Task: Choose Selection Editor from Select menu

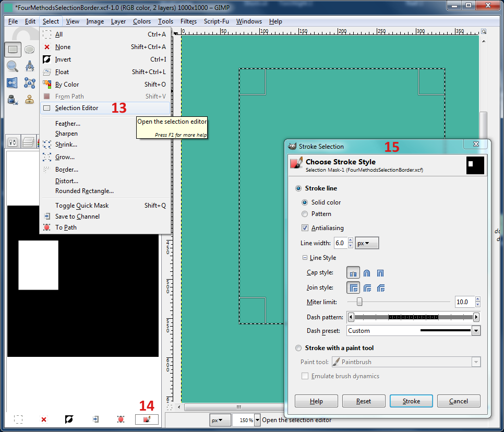Action: pos(105,108)
